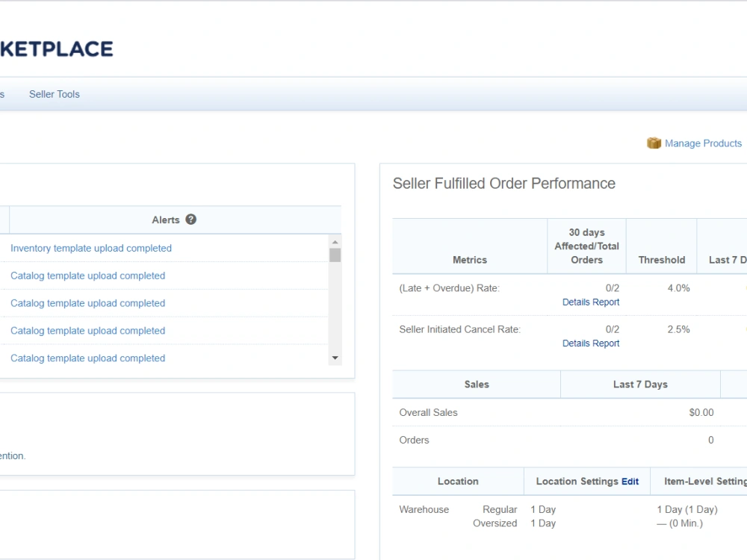Click the 2.5% threshold value
The width and height of the screenshot is (747, 560).
pos(678,329)
